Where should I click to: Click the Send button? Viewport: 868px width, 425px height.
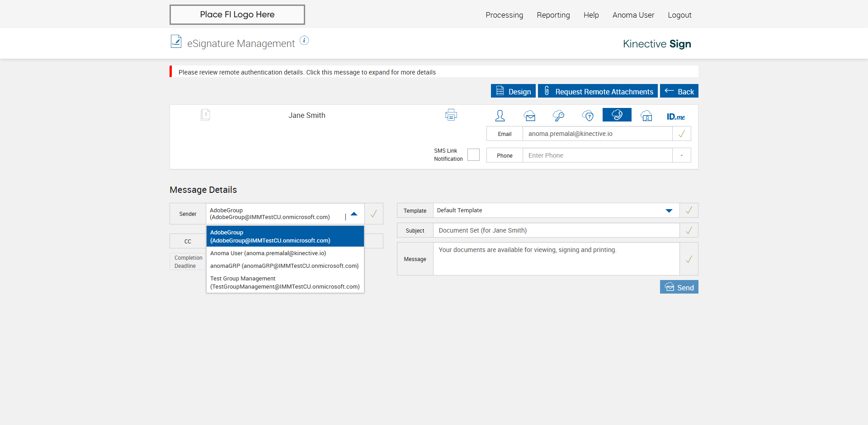[679, 287]
